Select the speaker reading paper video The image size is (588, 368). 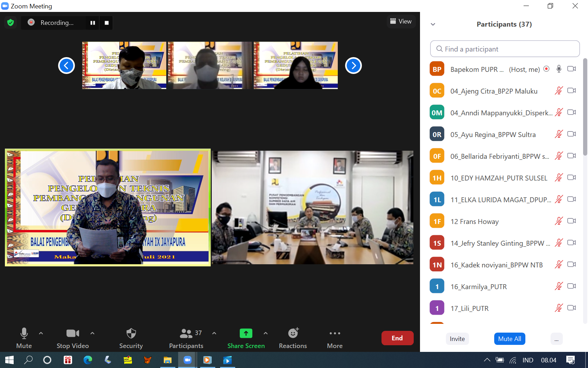(108, 207)
